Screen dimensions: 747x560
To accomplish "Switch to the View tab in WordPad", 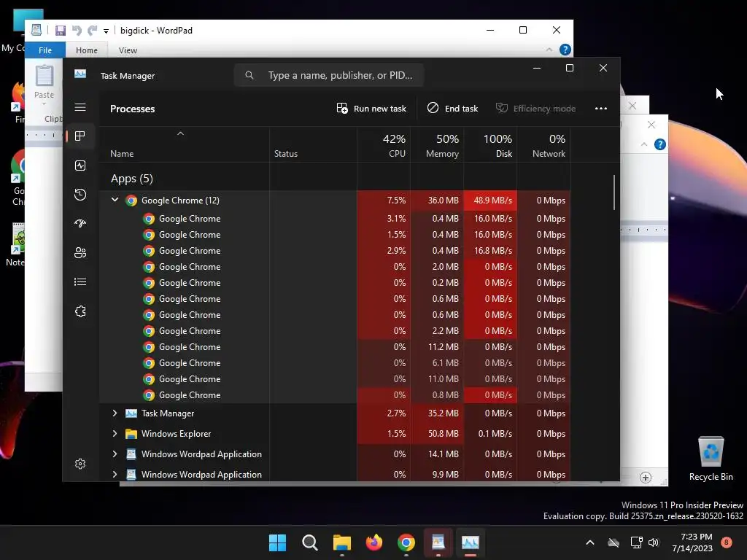I will point(128,50).
